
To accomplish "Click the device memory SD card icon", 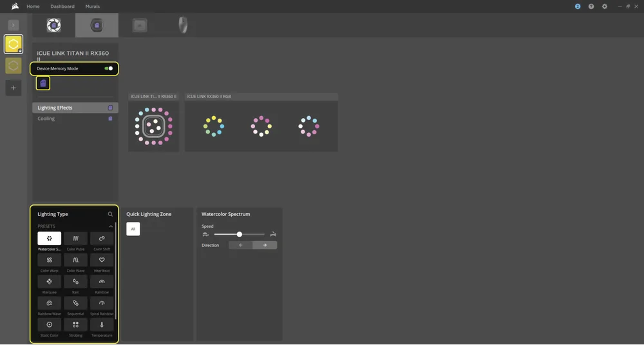I will coord(43,83).
